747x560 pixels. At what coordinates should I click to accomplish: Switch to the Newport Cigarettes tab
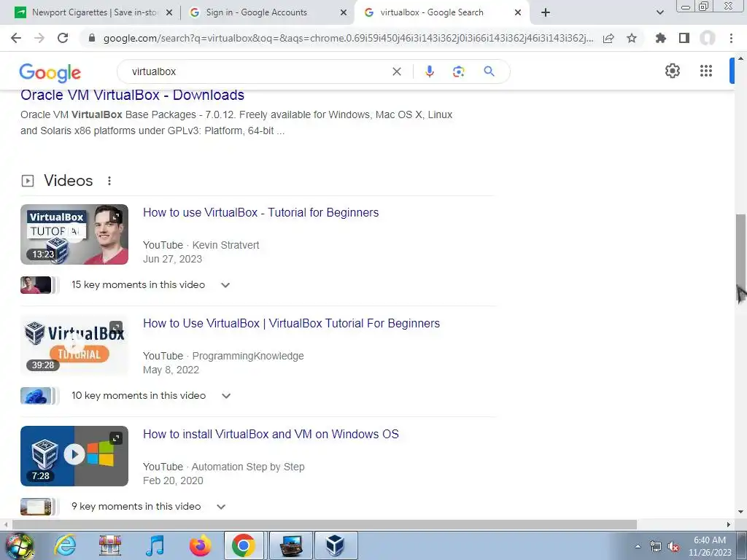coord(93,12)
